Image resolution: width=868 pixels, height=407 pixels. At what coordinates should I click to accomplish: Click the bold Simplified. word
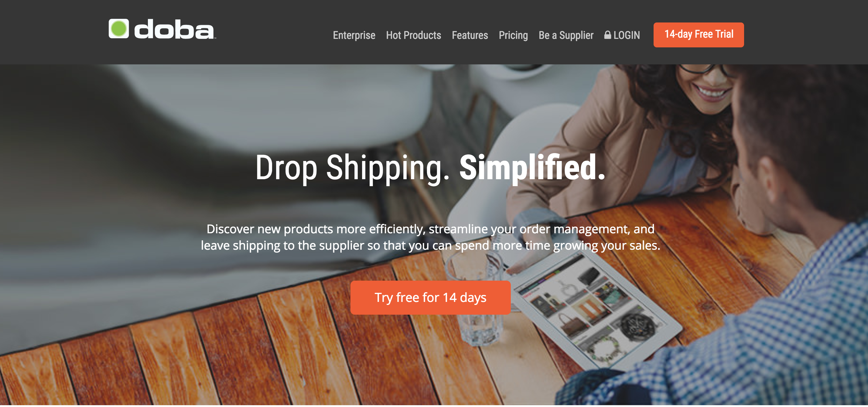point(532,167)
